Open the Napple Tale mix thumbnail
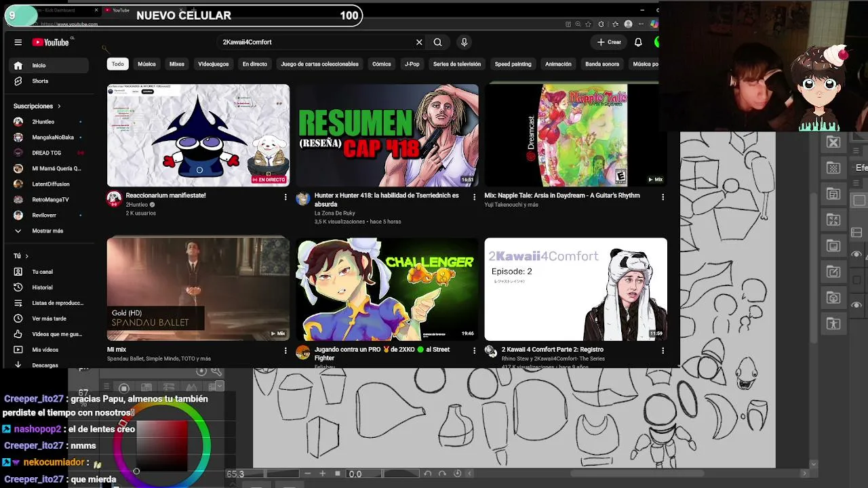Image resolution: width=868 pixels, height=488 pixels. coord(576,135)
